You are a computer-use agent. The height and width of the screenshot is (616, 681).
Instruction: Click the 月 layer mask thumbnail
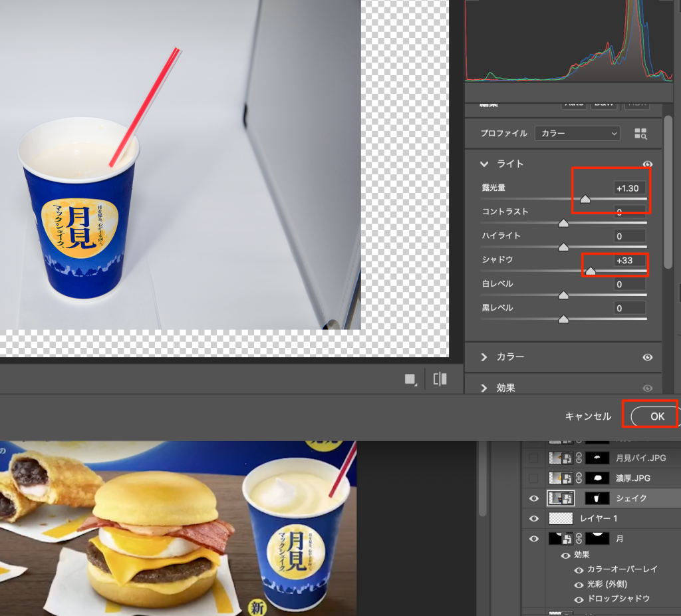tap(596, 538)
